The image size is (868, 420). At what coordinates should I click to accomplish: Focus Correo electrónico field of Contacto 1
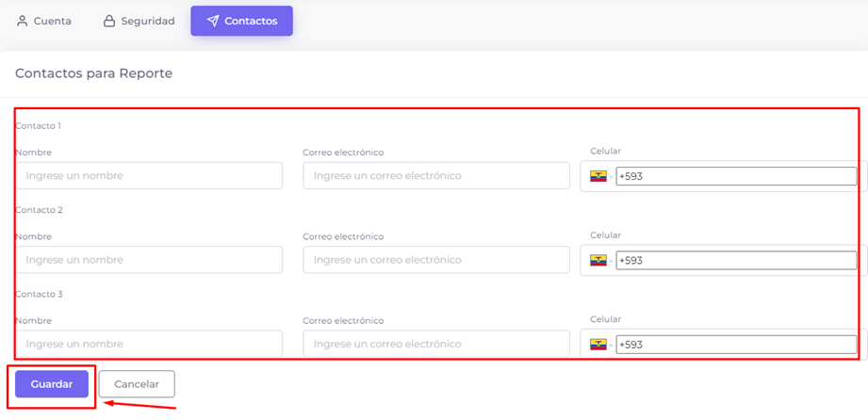[x=436, y=175]
